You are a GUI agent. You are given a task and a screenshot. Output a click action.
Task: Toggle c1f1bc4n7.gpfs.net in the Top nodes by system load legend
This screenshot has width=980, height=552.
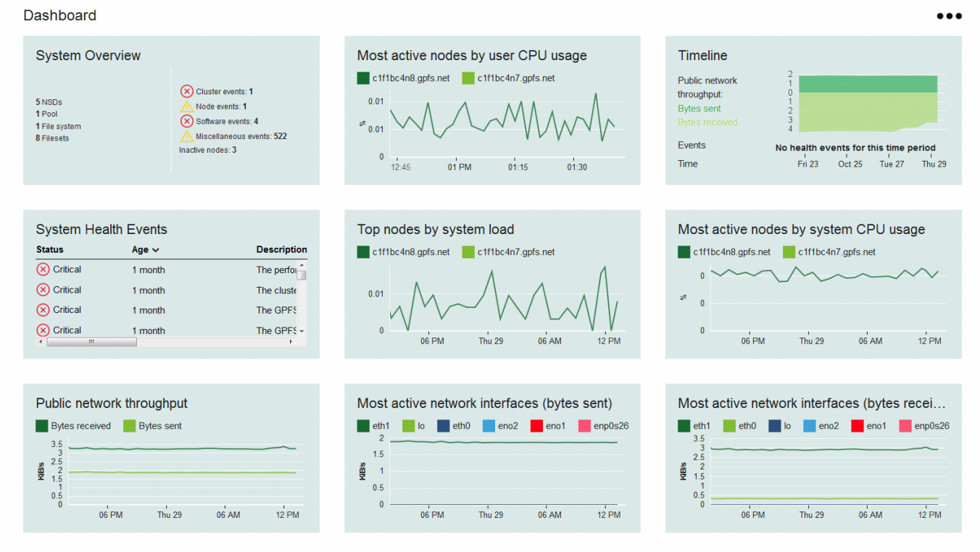[469, 252]
